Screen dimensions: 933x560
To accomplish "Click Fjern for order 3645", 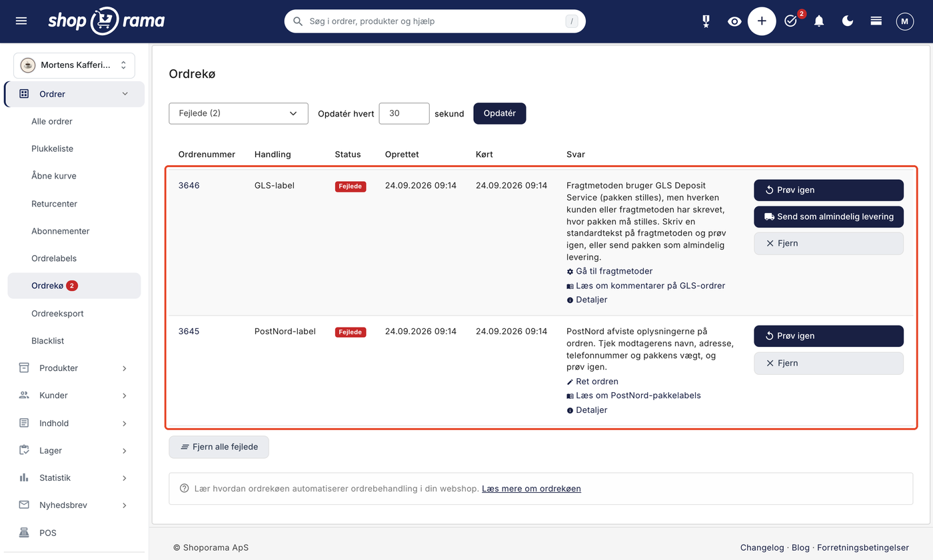I will pyautogui.click(x=828, y=363).
